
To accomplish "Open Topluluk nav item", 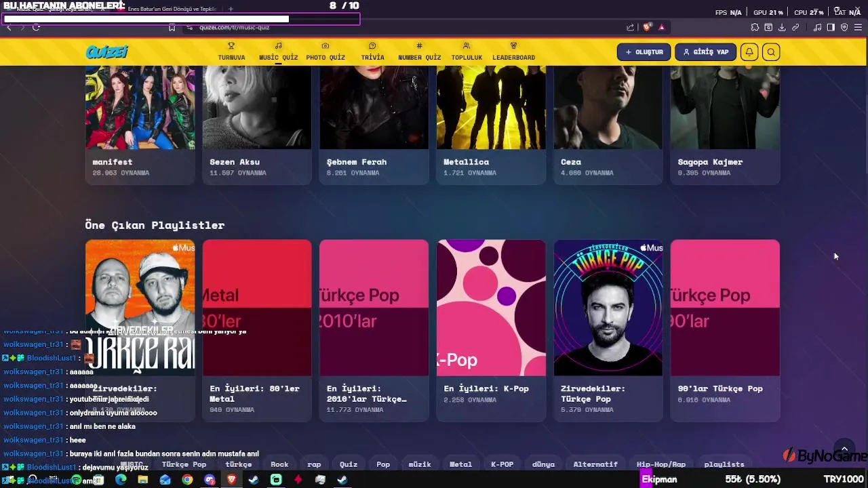I will 467,52.
